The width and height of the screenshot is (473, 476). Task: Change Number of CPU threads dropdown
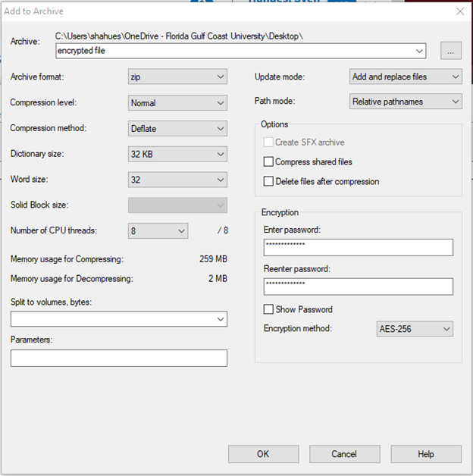(158, 231)
